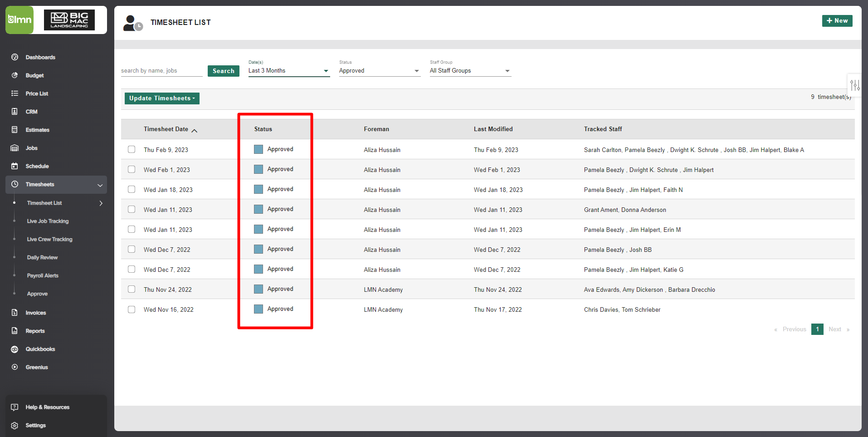Open the Date(s) Last 3 Months dropdown
868x437 pixels.
pyautogui.click(x=288, y=71)
